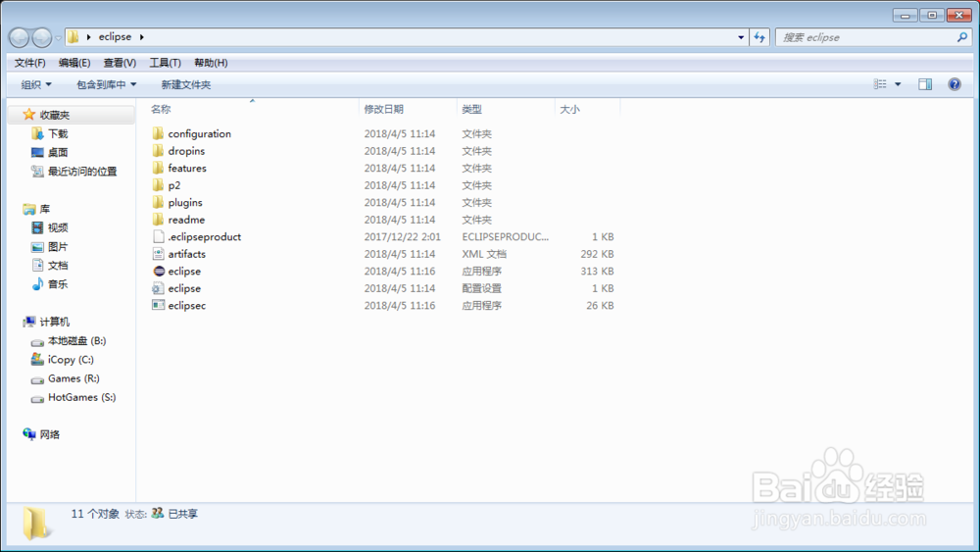Sort by 类型 column header
Image resolution: width=980 pixels, height=552 pixels.
[x=472, y=109]
